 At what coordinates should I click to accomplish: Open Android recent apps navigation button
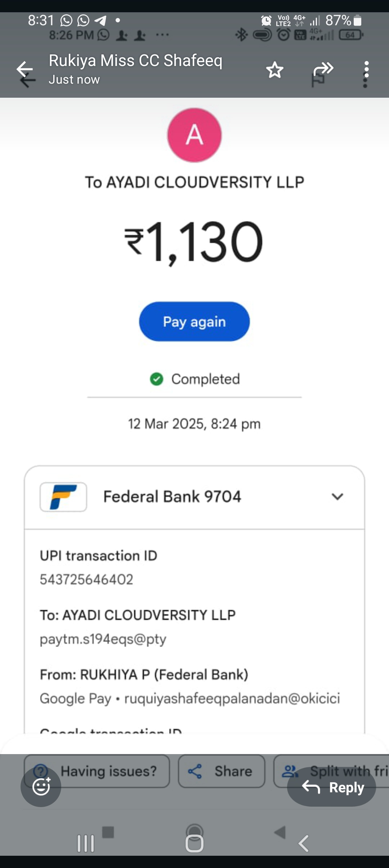(86, 843)
